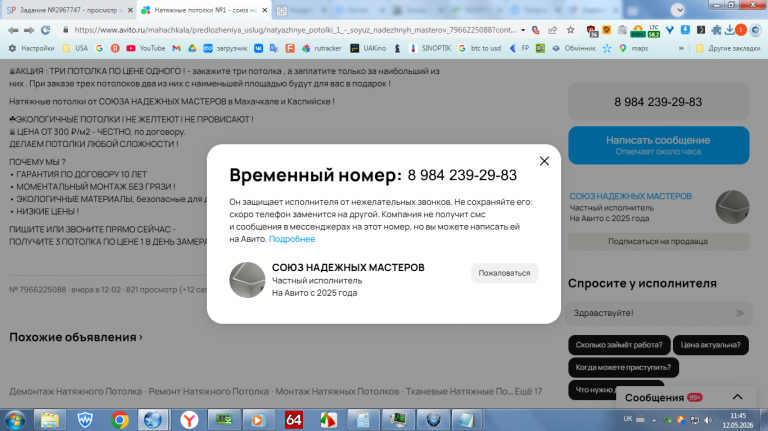768x431 pixels.
Task: Open the 'Обмінник' bookmark
Action: coord(574,48)
